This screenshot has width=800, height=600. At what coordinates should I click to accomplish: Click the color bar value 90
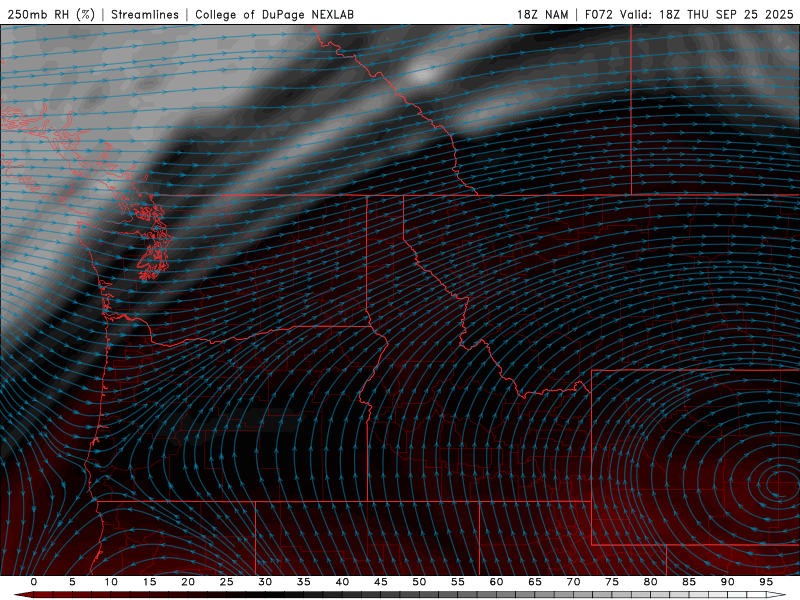[x=727, y=582]
